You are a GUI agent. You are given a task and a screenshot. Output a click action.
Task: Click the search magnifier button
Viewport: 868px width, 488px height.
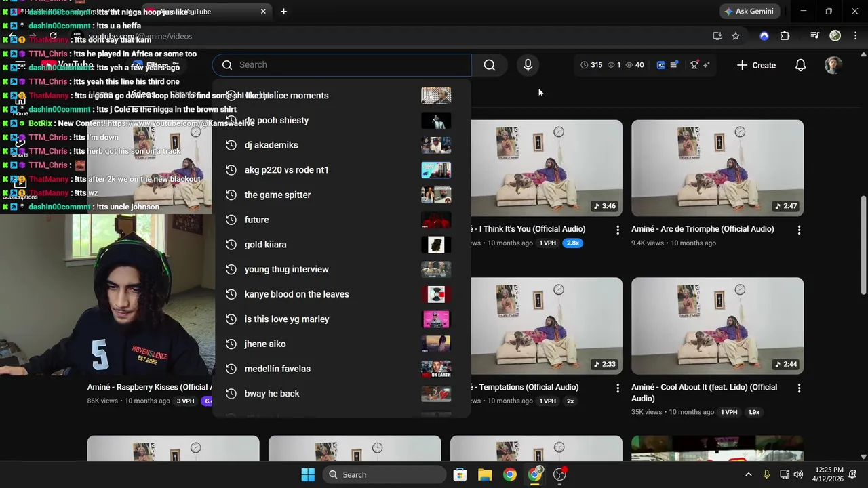pos(490,65)
